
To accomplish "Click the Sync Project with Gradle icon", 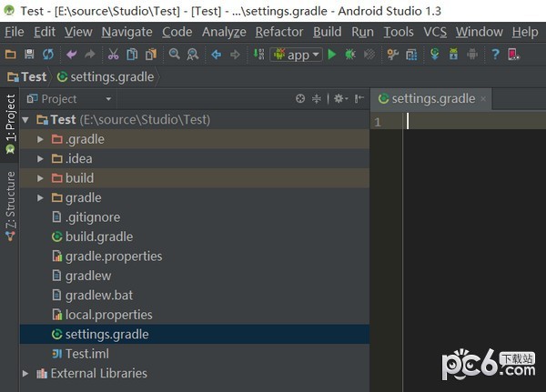I will (x=435, y=55).
